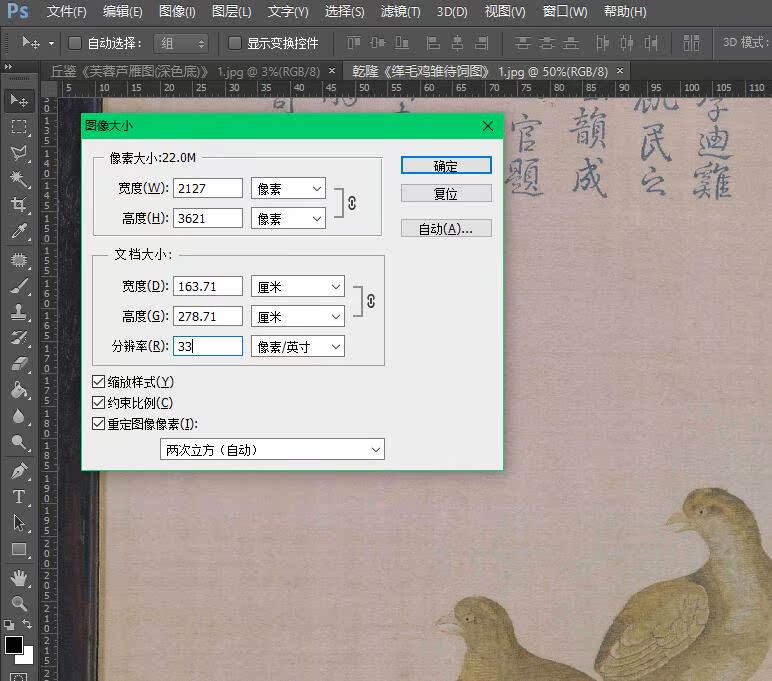Open the 像素/英寸 resolution unit dropdown
Image resolution: width=772 pixels, height=681 pixels.
point(298,347)
